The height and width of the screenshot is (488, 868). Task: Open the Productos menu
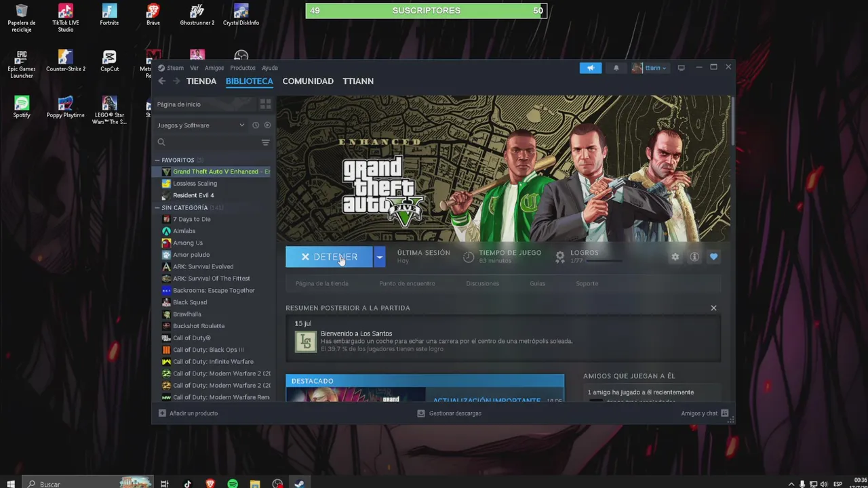click(242, 68)
